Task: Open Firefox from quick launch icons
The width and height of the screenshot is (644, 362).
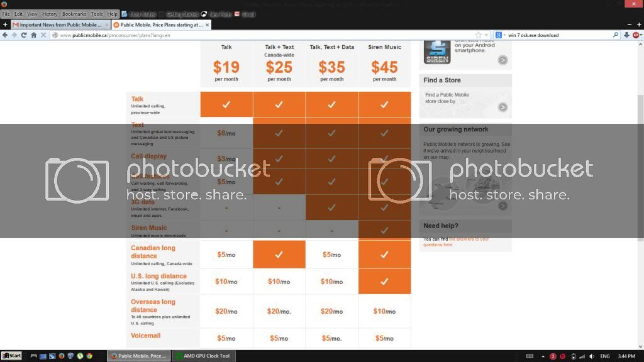Action: click(62, 356)
